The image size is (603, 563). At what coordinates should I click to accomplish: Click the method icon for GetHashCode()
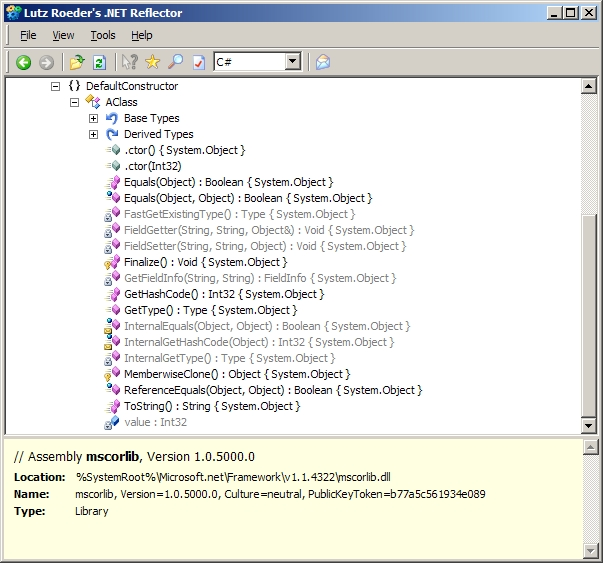tap(113, 294)
